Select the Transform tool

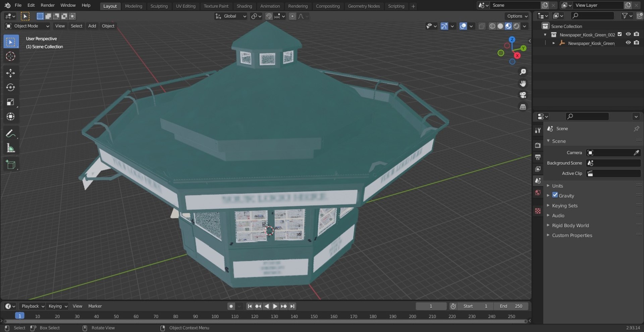[x=11, y=117]
